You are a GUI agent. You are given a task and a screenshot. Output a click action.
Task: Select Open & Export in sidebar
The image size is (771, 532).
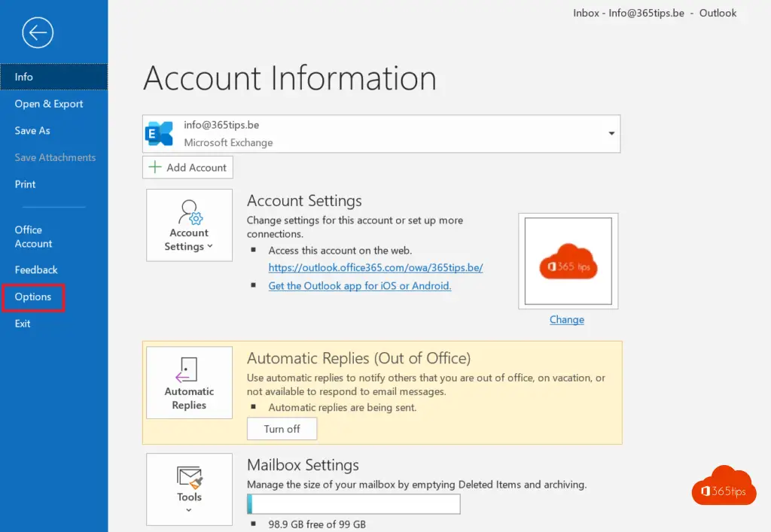49,104
